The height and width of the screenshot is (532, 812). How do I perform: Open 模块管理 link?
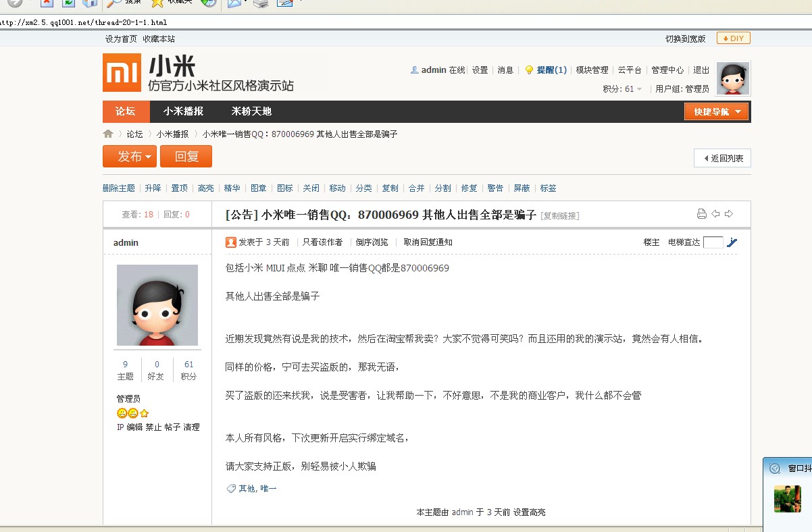click(x=592, y=70)
